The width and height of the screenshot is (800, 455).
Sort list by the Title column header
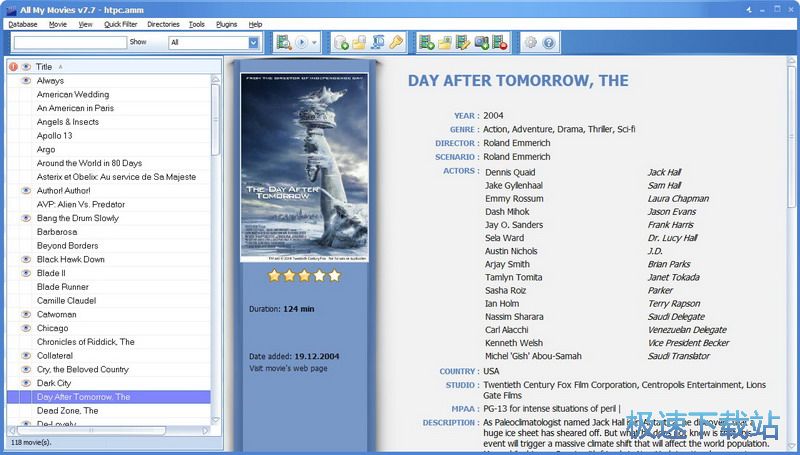click(44, 67)
